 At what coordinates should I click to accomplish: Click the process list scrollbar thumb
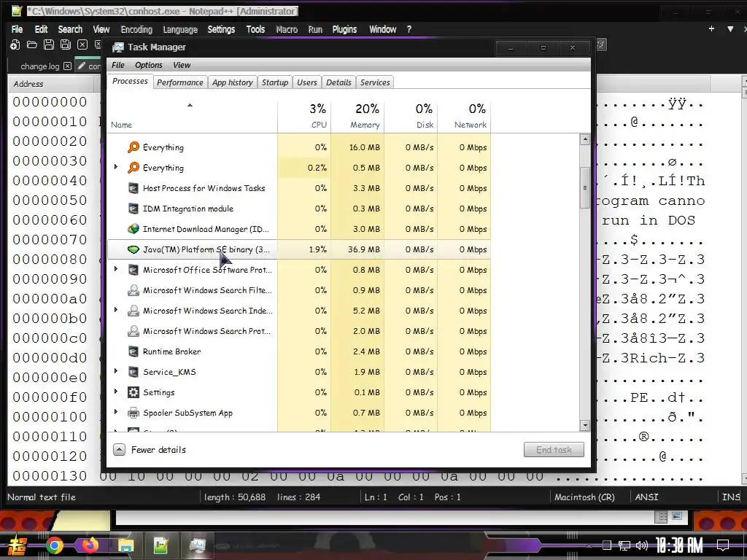585,187
